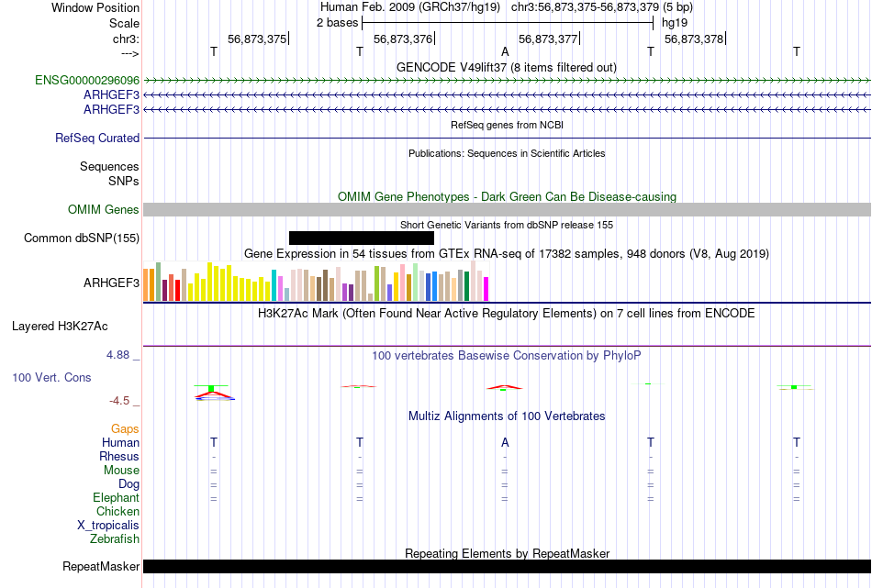The height and width of the screenshot is (588, 872).
Task: Open the Publications: Sequences in Scientific Articles title
Action: click(x=507, y=153)
